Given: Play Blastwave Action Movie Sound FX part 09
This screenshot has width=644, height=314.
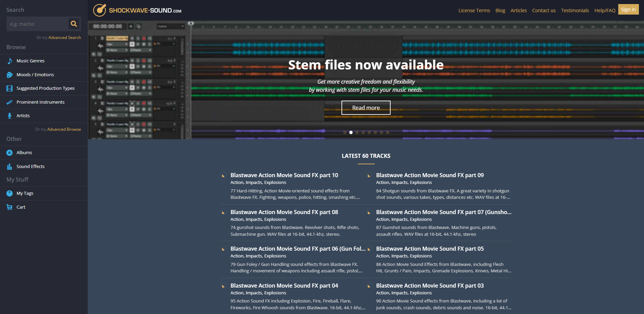Looking at the screenshot, I should click(369, 175).
